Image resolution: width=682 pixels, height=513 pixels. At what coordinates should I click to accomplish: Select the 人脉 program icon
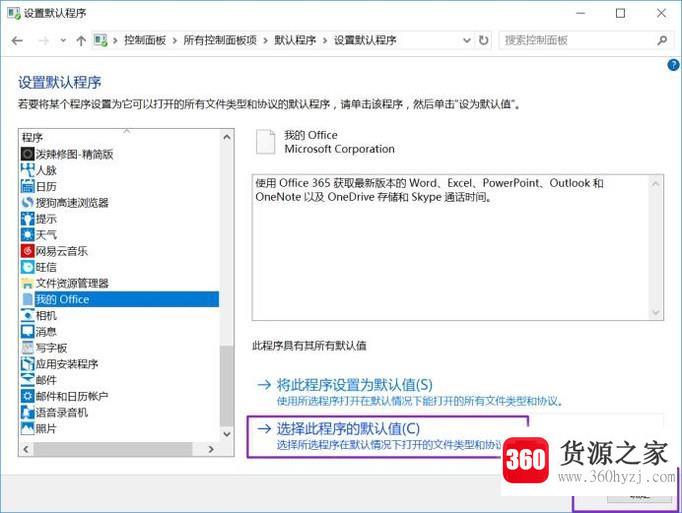coord(27,170)
